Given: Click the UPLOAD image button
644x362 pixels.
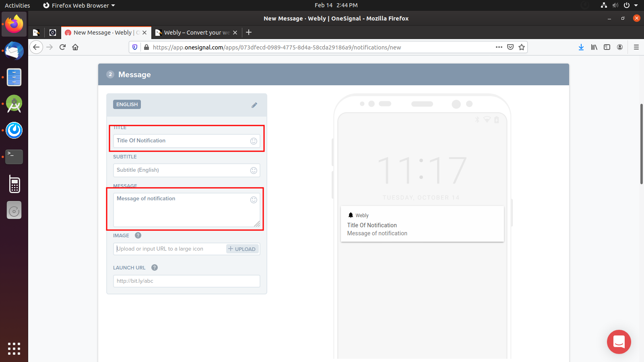Looking at the screenshot, I should [x=242, y=249].
